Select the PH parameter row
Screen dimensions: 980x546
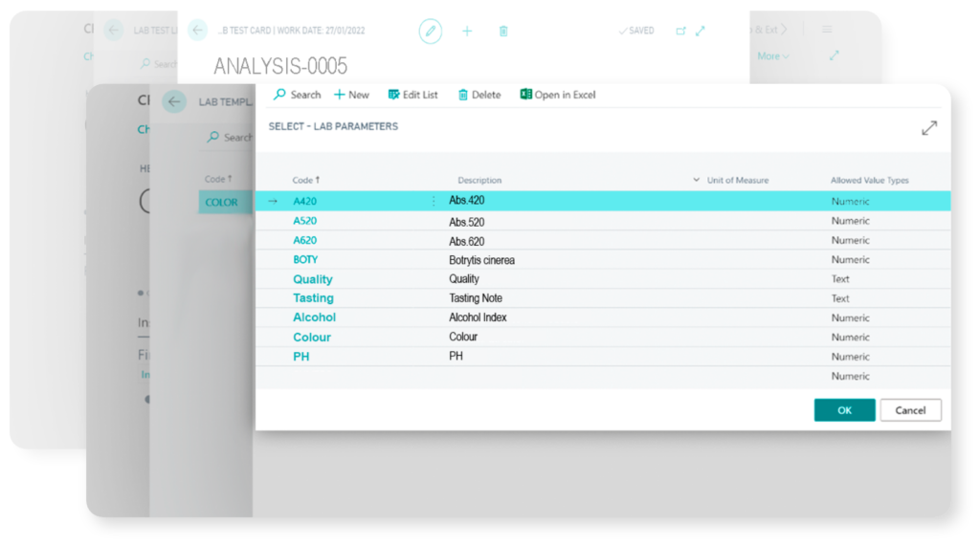301,357
